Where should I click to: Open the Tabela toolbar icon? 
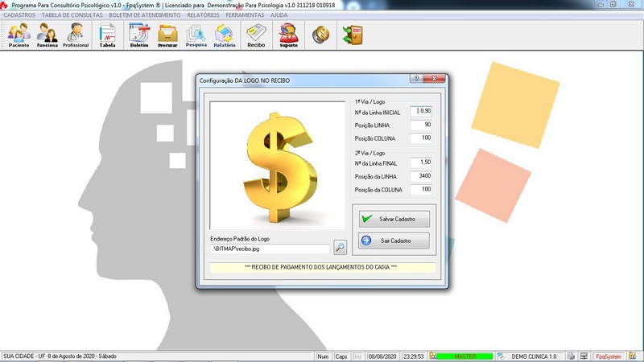(x=107, y=35)
